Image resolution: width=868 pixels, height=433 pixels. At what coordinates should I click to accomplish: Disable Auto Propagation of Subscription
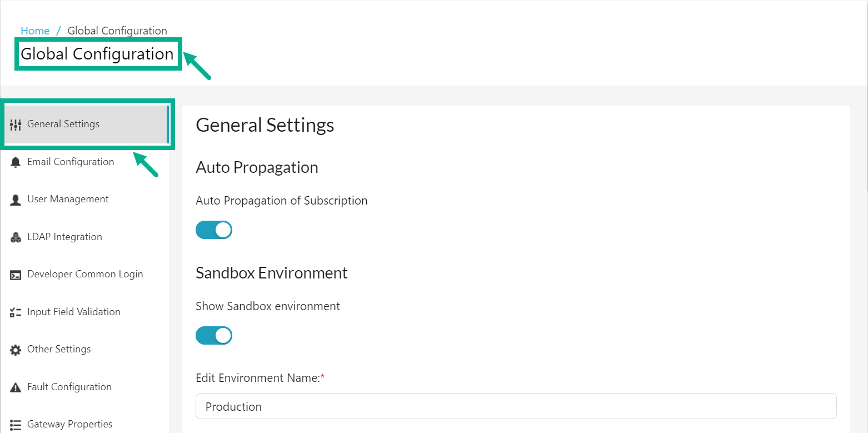pyautogui.click(x=214, y=230)
